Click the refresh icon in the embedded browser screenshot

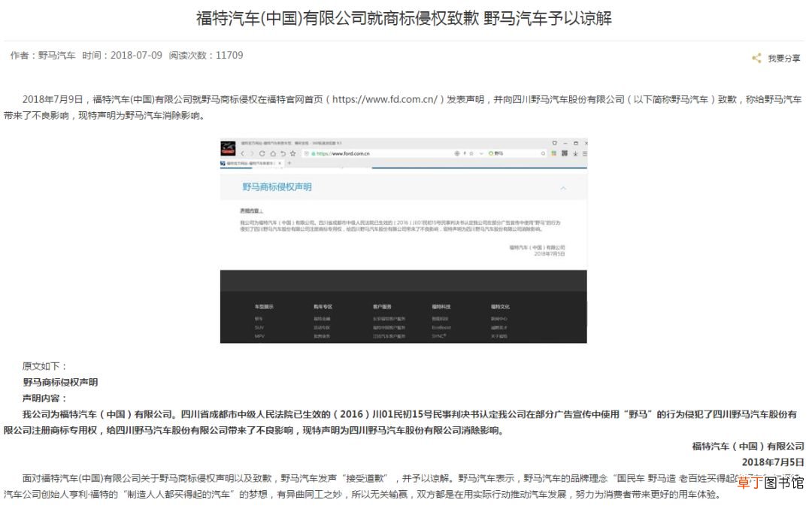262,154
